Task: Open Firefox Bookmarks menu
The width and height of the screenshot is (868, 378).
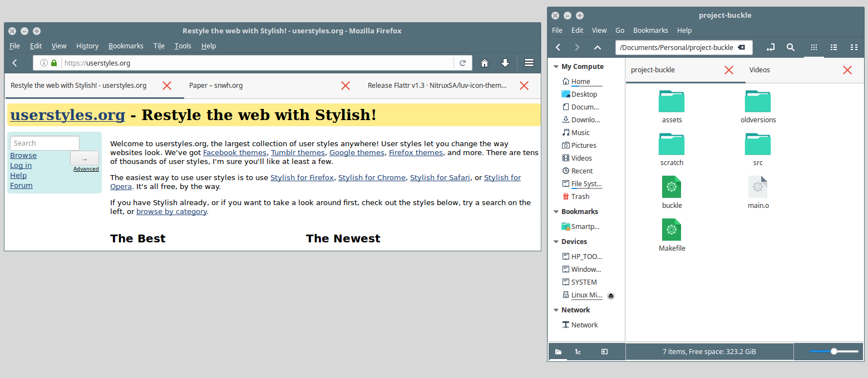Action: click(126, 46)
